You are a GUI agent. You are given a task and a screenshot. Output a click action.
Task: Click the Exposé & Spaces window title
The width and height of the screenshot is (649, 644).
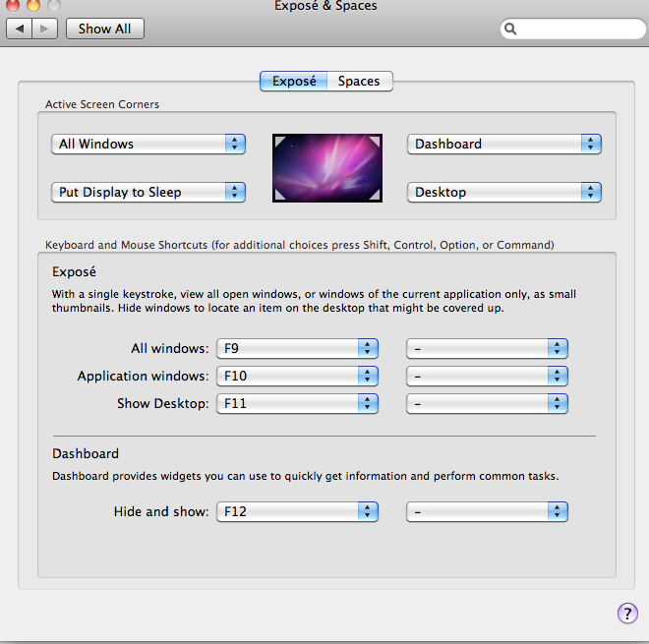coord(325,6)
